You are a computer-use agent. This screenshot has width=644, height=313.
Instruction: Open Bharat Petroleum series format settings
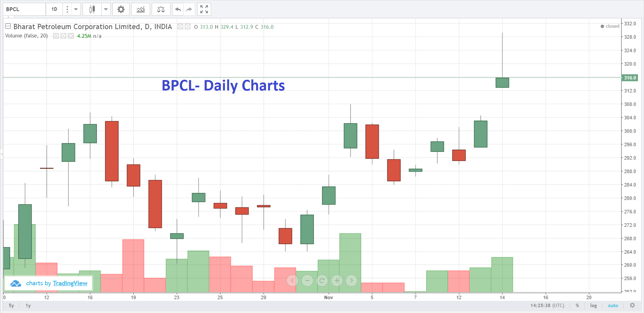[x=188, y=26]
